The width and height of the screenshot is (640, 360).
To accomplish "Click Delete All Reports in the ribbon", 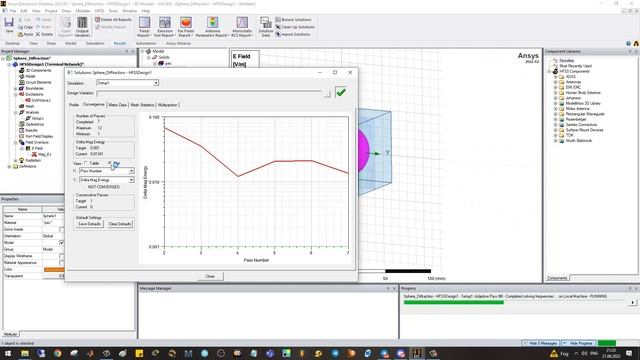I will pos(113,20).
